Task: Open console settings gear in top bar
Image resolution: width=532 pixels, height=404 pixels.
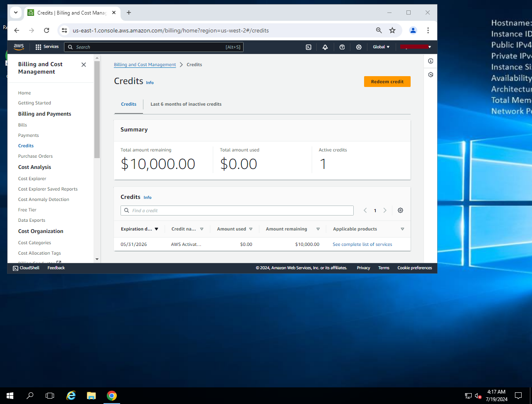Action: tap(359, 47)
